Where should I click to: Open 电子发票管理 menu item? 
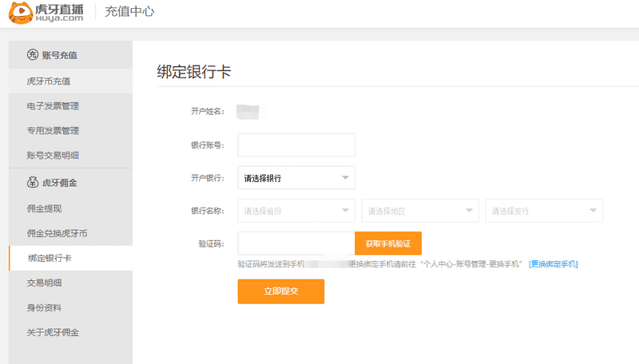[x=53, y=105]
